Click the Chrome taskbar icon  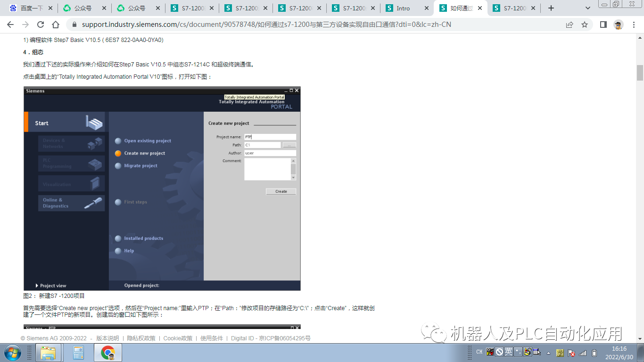(108, 353)
